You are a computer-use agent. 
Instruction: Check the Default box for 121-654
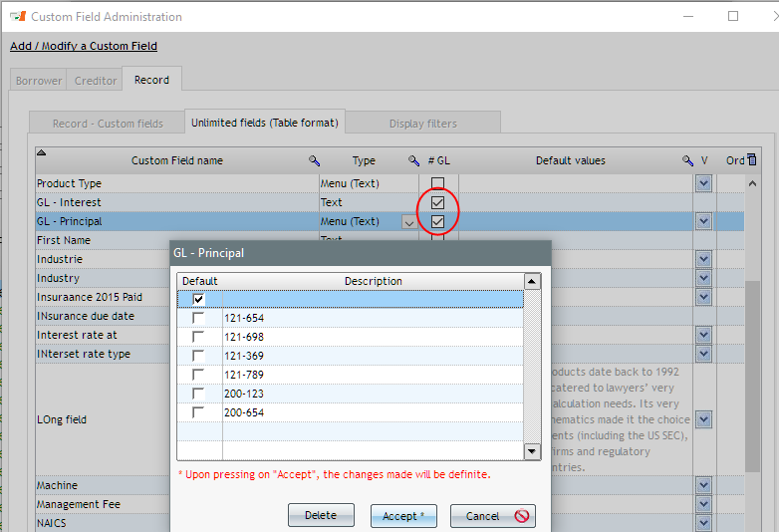[198, 318]
